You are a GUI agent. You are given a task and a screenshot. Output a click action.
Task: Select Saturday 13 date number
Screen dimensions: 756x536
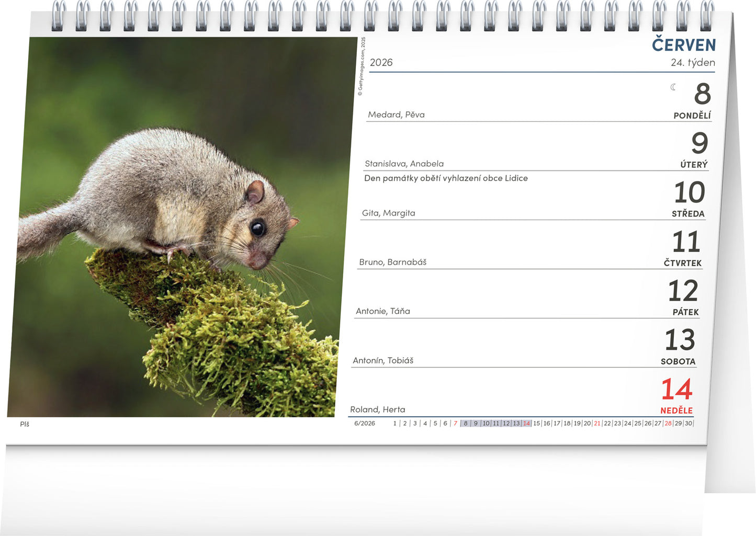[680, 340]
